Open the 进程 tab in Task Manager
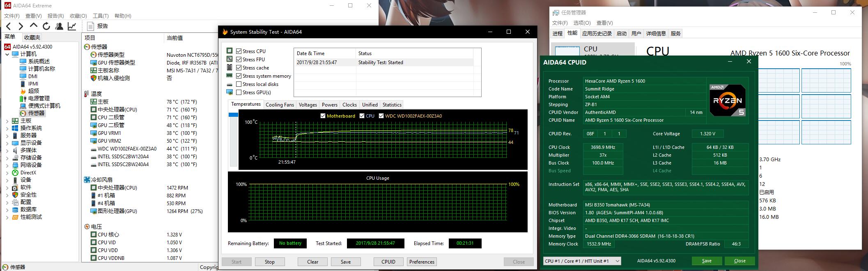The width and height of the screenshot is (868, 271). click(557, 34)
